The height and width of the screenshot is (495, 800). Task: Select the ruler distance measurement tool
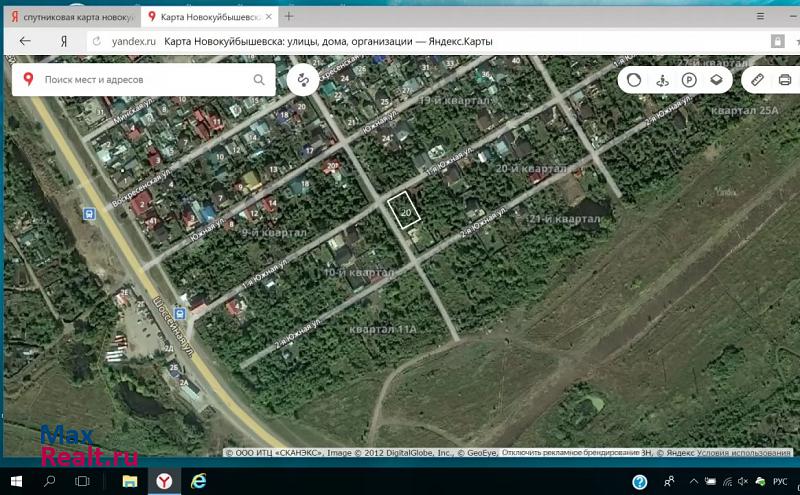[757, 80]
